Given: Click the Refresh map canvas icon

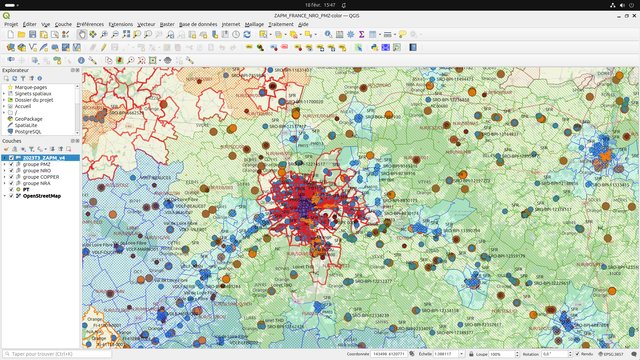Looking at the screenshot, I should tap(247, 35).
